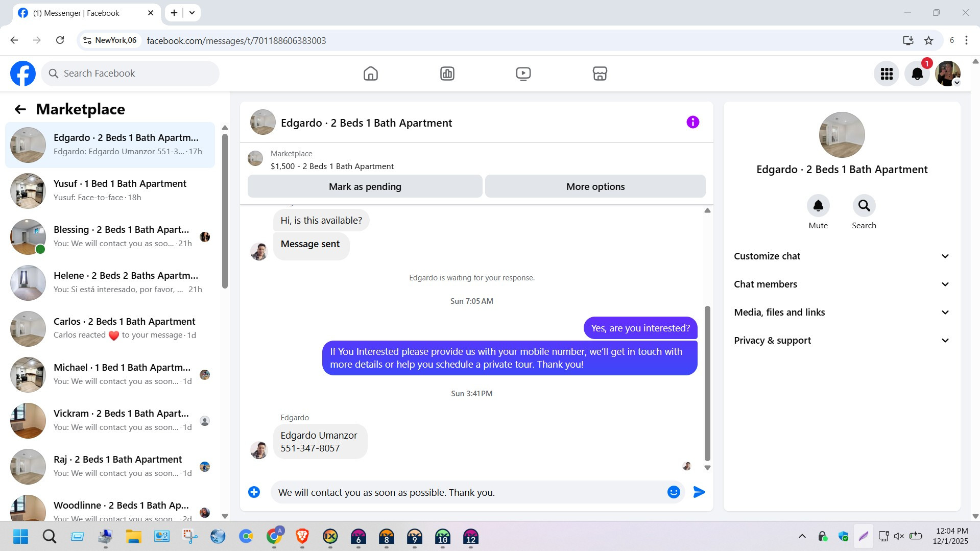Click the chat messages scrollbar

707,383
